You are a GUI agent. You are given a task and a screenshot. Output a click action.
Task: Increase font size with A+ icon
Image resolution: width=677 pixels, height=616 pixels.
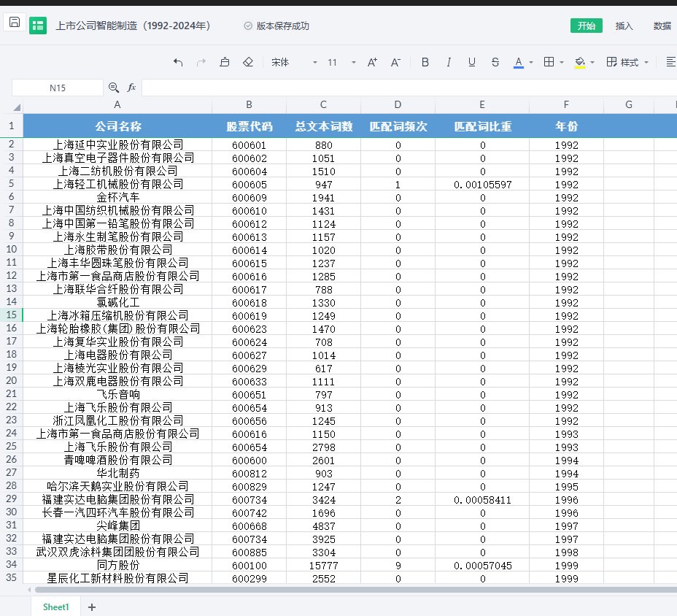(372, 63)
